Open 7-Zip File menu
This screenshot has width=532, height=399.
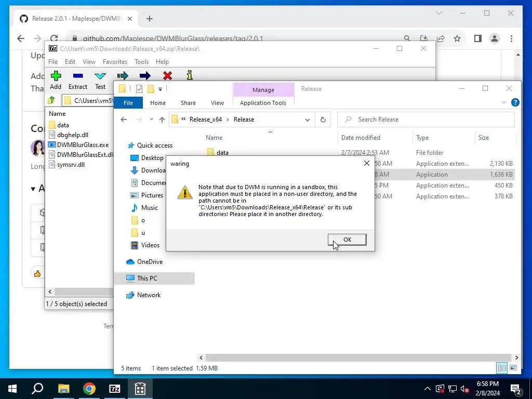tap(53, 62)
